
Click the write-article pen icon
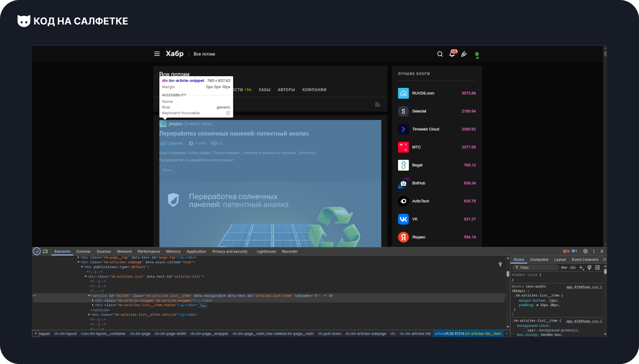point(464,54)
